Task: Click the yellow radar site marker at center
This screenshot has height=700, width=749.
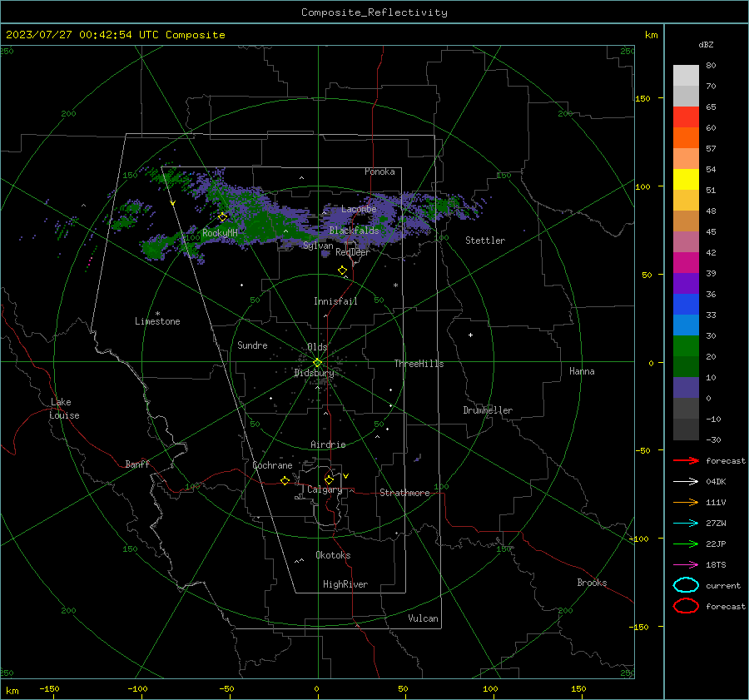Action: 318,363
